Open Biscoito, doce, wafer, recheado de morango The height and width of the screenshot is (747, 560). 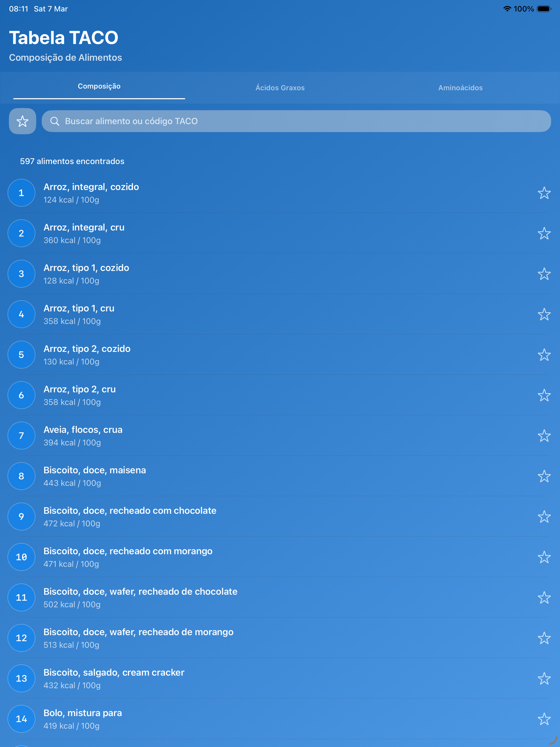coord(280,638)
